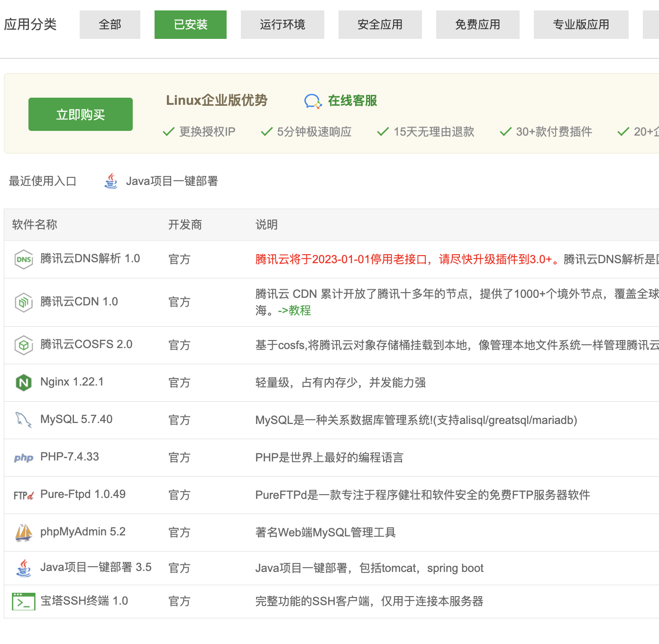
Task: Click the 软件名称 column header
Action: click(x=35, y=225)
